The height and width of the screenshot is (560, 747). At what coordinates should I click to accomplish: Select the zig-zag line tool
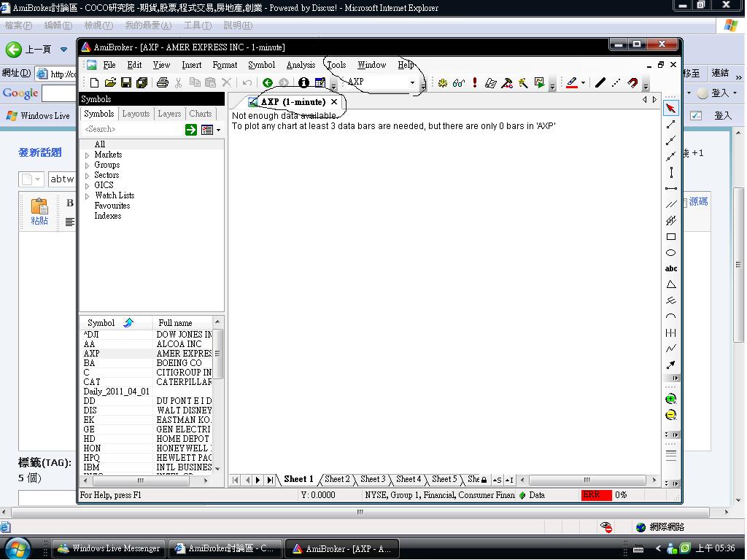671,349
